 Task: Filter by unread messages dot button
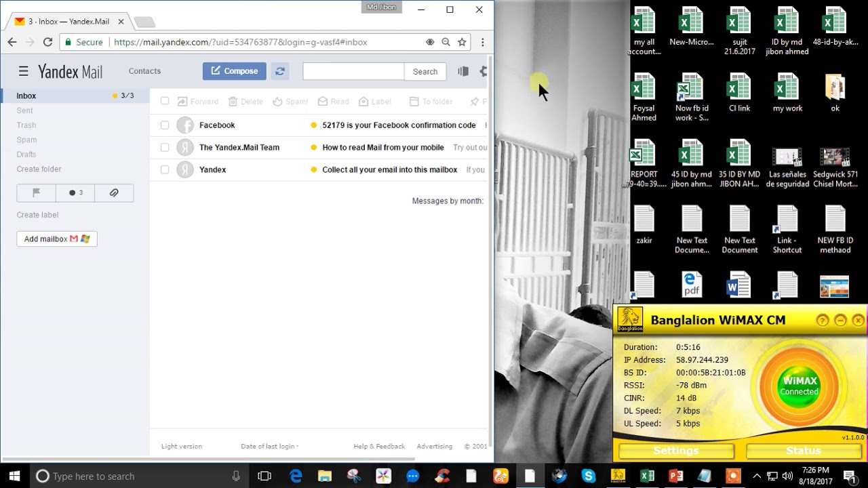75,192
